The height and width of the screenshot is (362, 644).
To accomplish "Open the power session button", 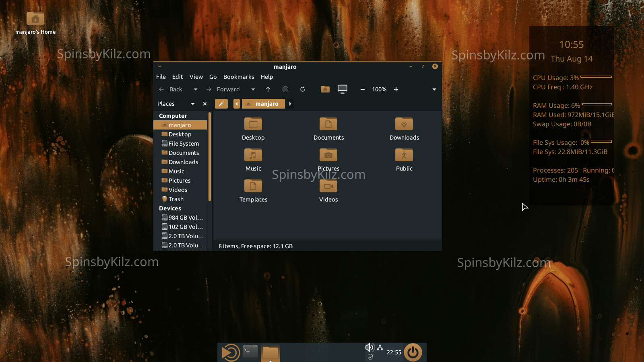I will tap(413, 352).
